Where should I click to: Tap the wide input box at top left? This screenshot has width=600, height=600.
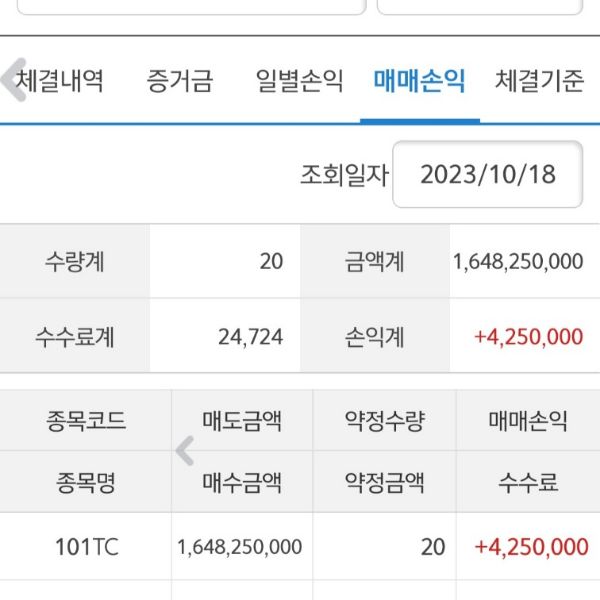(192, 6)
